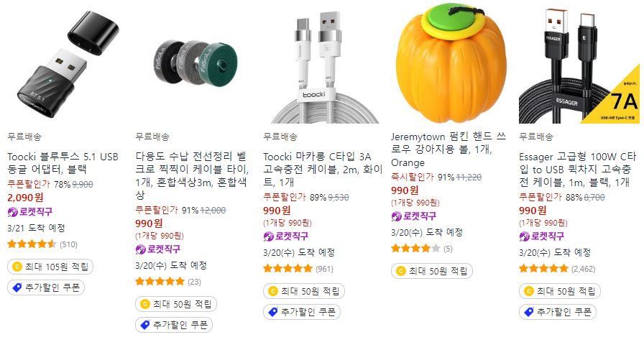Click the Essager 고급형 100W cable title
The image size is (644, 350).
point(577,169)
